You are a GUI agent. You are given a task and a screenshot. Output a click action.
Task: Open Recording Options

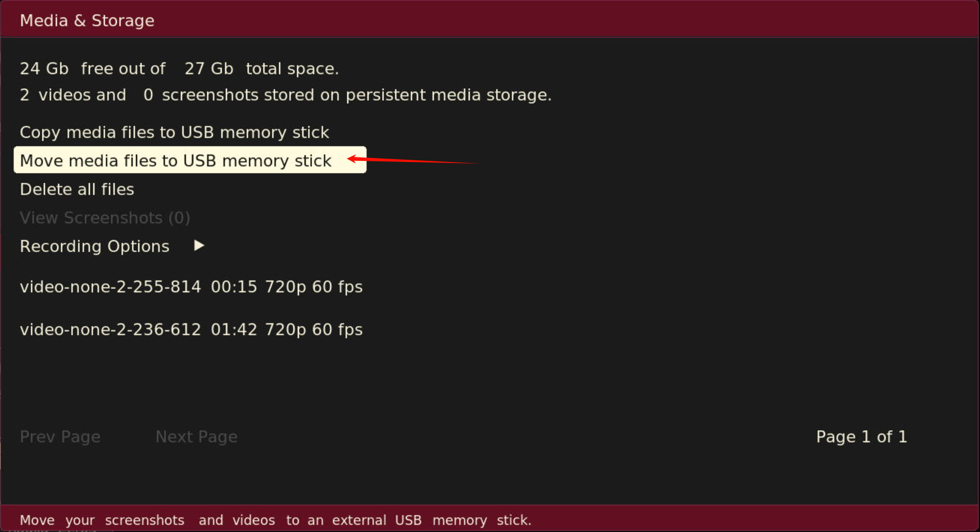click(x=94, y=246)
